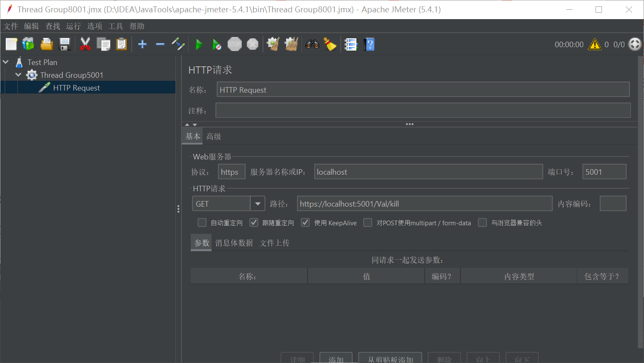644x363 pixels.
Task: Click the Open file folder icon
Action: click(x=46, y=44)
